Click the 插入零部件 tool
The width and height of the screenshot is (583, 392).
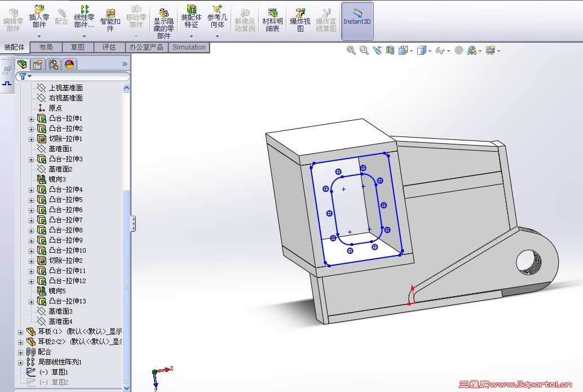39,17
